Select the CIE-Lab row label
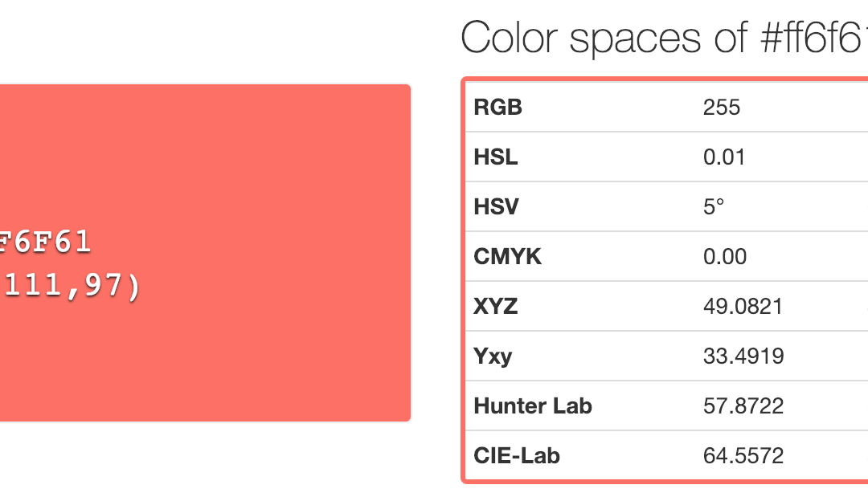 point(517,456)
